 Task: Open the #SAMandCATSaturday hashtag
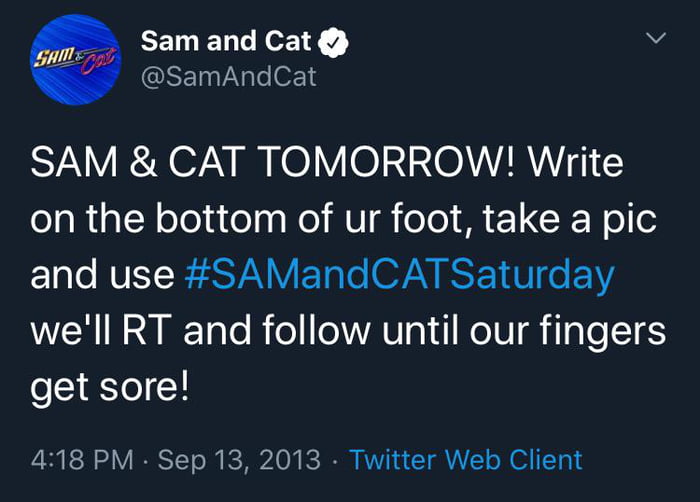(400, 276)
